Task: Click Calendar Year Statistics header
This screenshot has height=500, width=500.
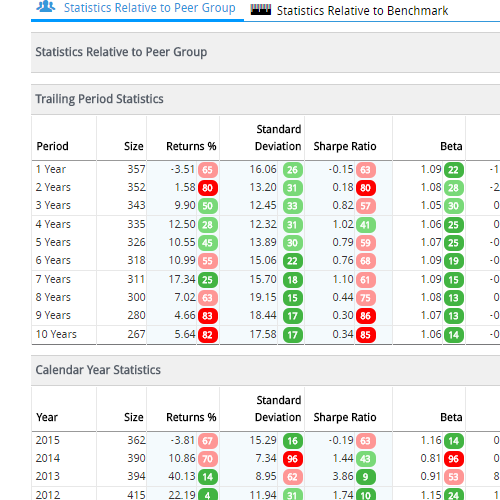Action: pyautogui.click(x=98, y=370)
